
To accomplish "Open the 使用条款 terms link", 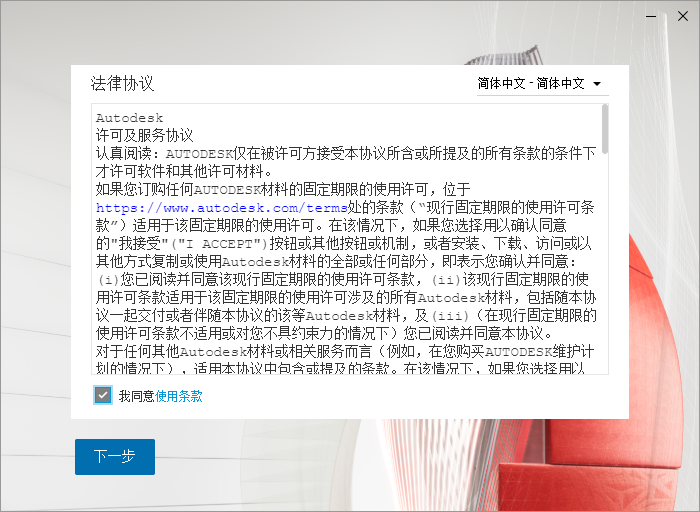I will coord(179,396).
